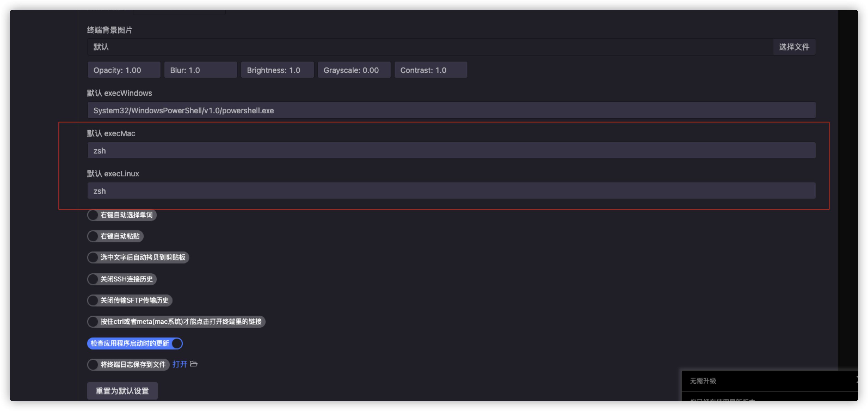Screen dimensions: 868x411
Task: Click the Brightness 1.0 field
Action: point(277,70)
